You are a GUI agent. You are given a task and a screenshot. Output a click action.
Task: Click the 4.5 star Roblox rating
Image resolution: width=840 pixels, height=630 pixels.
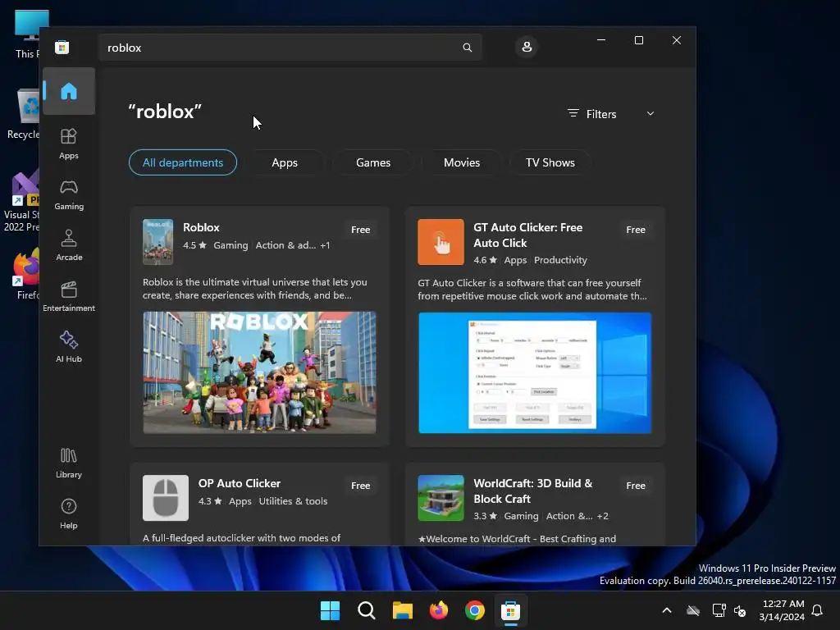(194, 245)
